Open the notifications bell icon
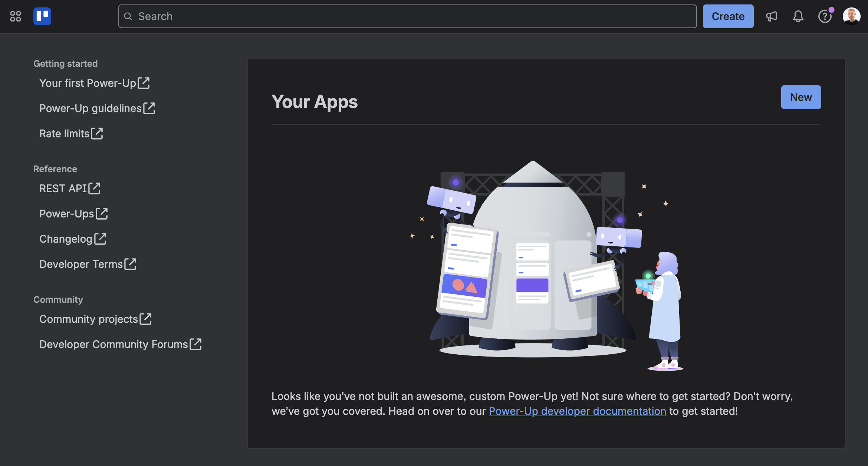 [798, 16]
